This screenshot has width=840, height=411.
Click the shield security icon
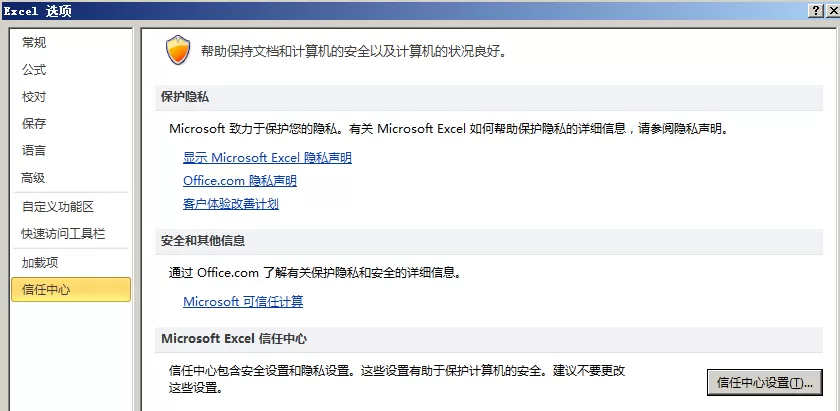point(178,50)
